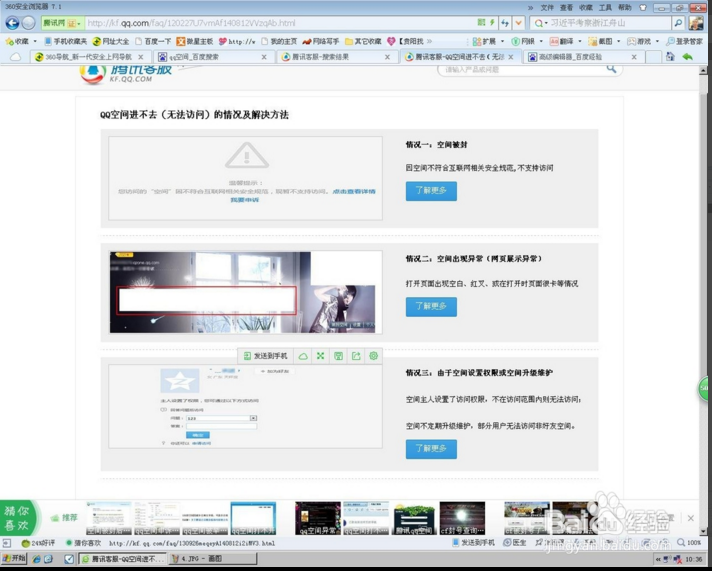Click the Windows 开始 start button

pos(14,558)
